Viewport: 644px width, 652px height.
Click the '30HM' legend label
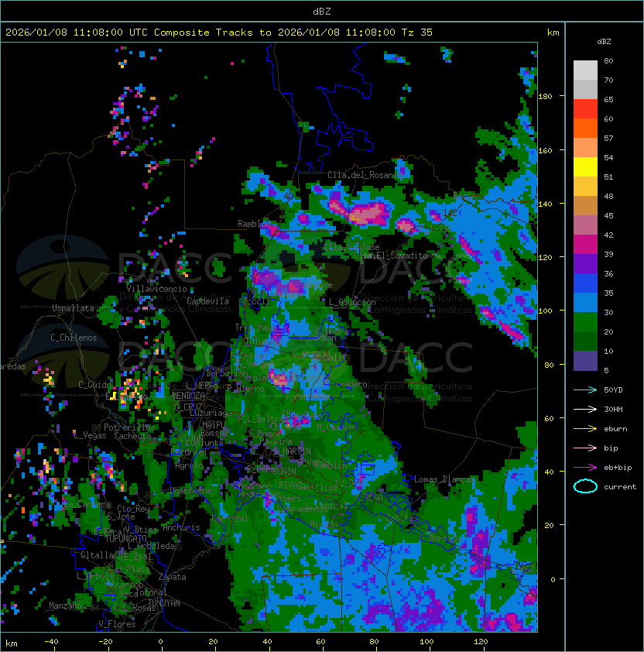point(613,409)
